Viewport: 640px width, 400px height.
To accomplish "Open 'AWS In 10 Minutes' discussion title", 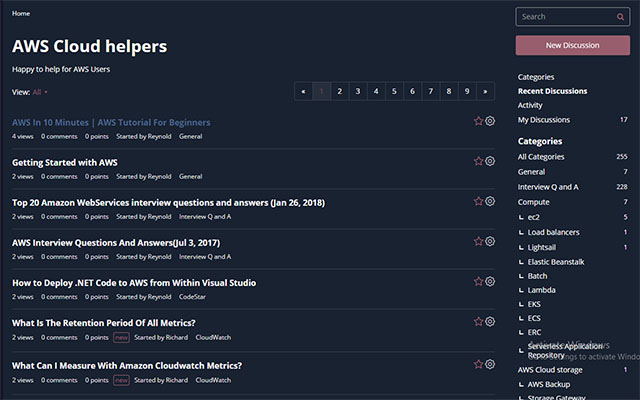I will click(111, 122).
